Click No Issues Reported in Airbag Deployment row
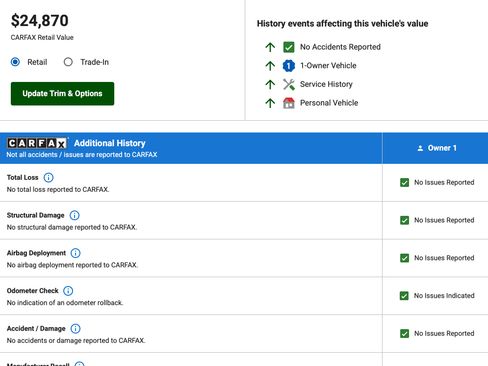This screenshot has height=366, width=488. point(444,258)
